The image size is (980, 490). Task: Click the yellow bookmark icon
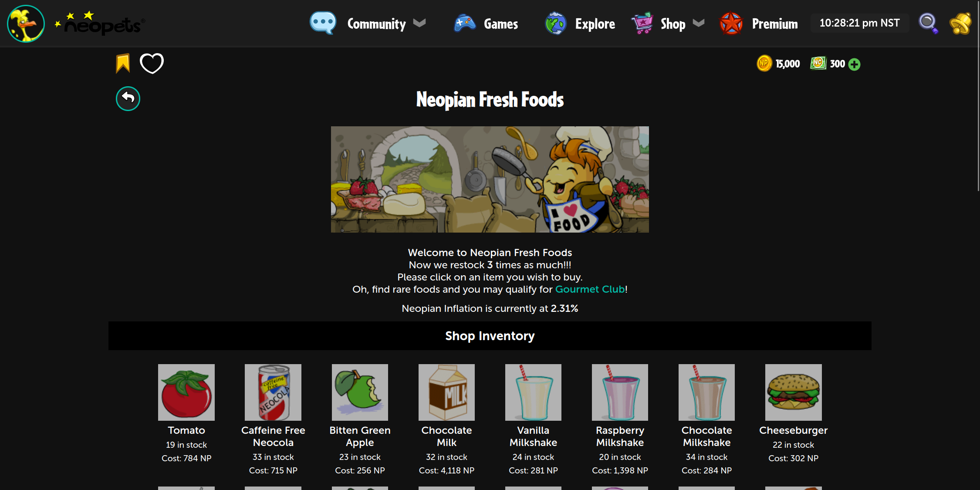(x=123, y=64)
